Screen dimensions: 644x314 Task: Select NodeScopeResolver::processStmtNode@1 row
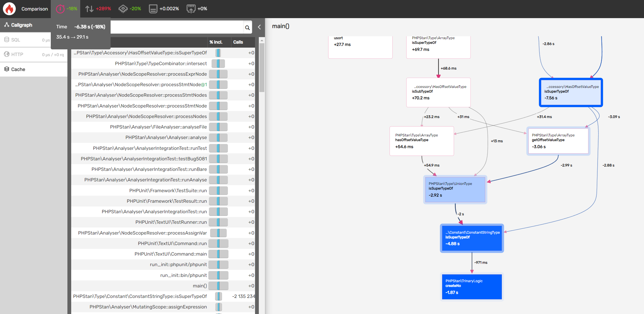[163, 85]
